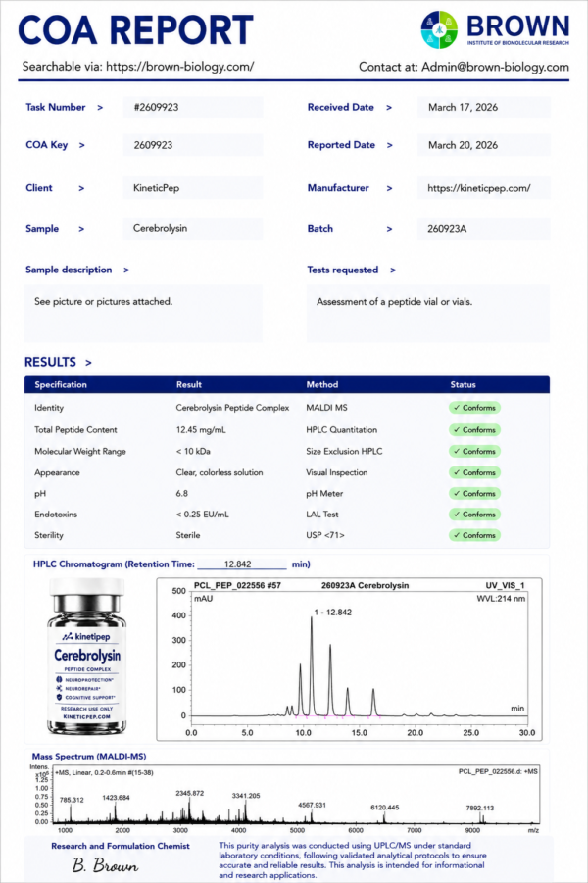Select the Task Number field #2609923
588x883 pixels.
[193, 107]
